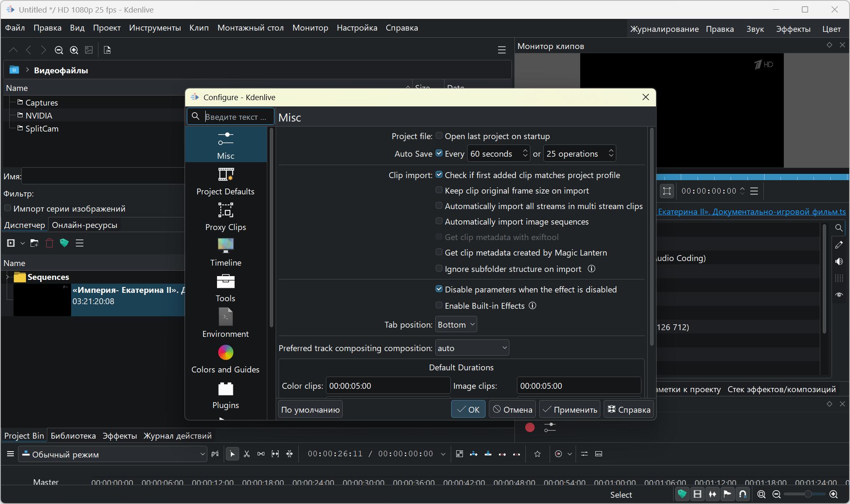Toggle Keep clip original frame size
The height and width of the screenshot is (504, 850).
coord(439,190)
